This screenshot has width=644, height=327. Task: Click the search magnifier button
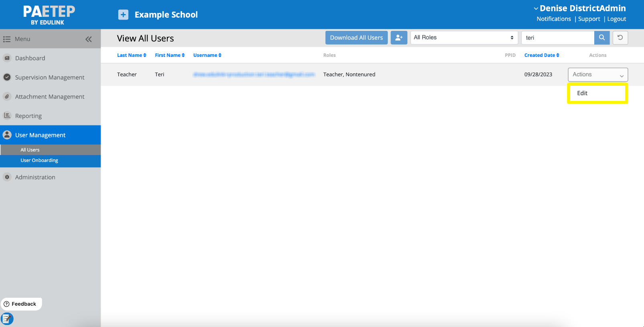click(602, 38)
